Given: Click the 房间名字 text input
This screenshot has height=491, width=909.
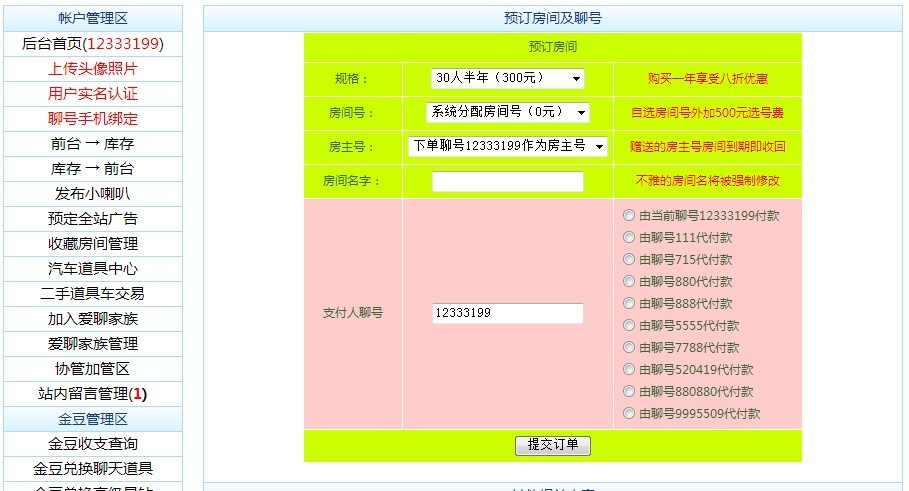Looking at the screenshot, I should click(507, 181).
